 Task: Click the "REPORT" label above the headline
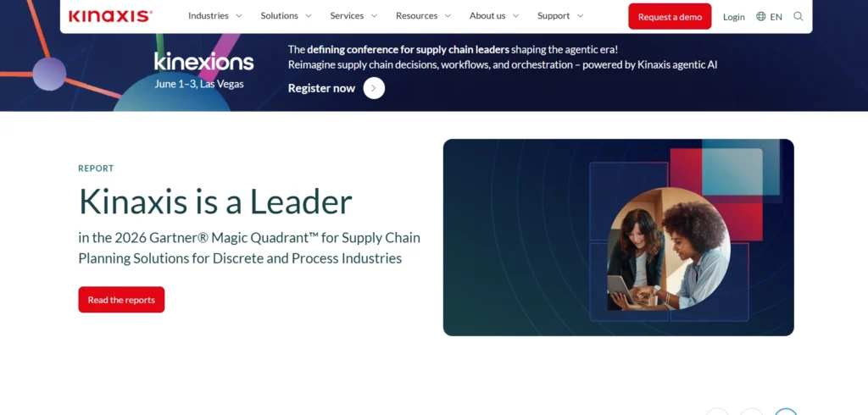[96, 169]
